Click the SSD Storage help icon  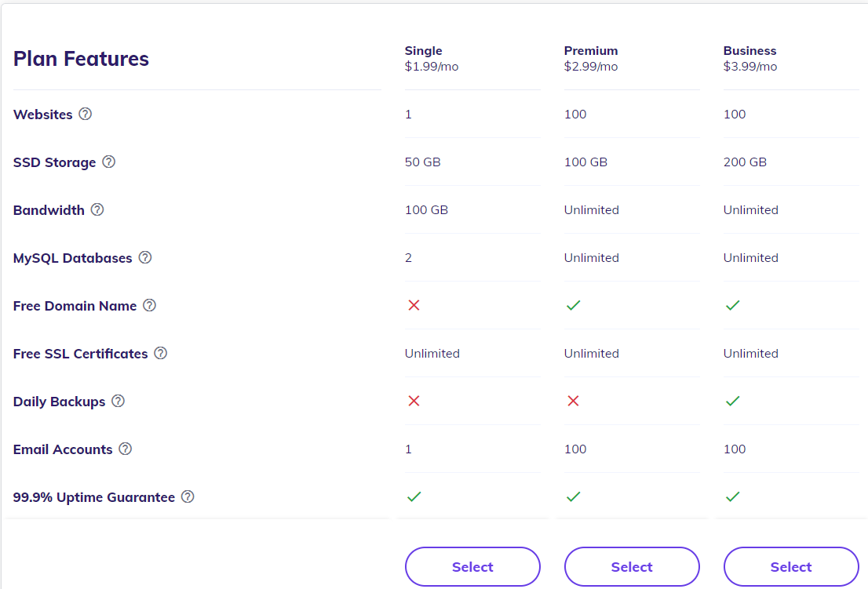[109, 162]
